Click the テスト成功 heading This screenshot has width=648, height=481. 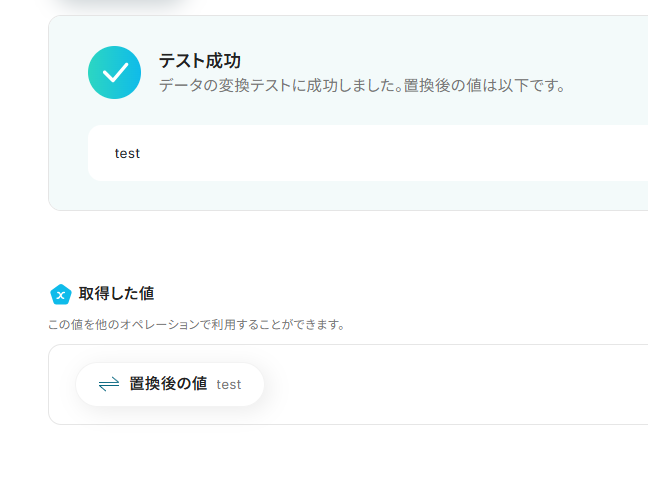point(199,61)
